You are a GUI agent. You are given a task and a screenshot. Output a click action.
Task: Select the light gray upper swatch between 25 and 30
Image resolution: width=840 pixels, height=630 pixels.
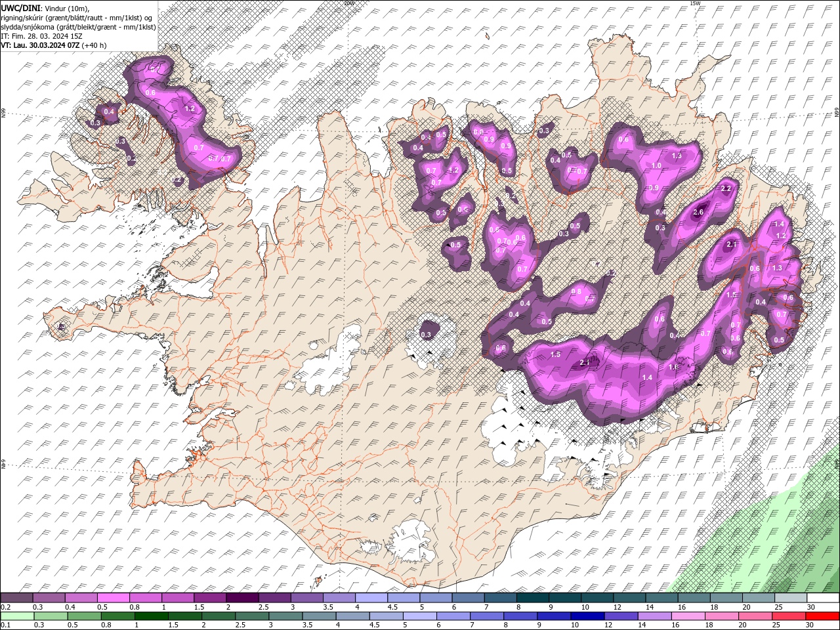pyautogui.click(x=791, y=597)
